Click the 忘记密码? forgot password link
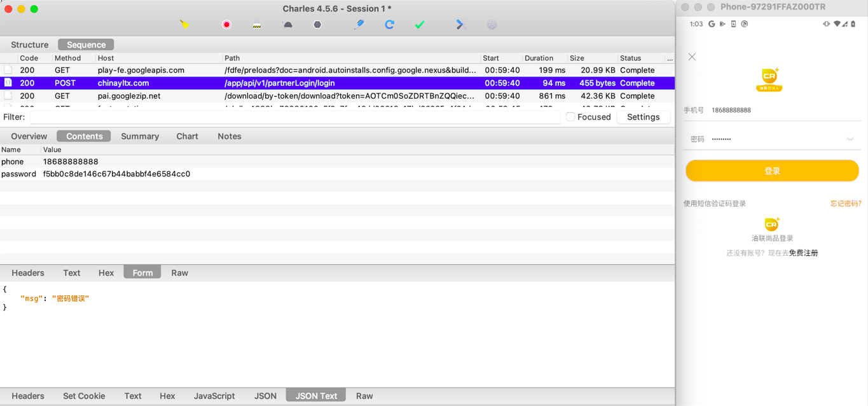This screenshot has width=868, height=406. (x=846, y=204)
